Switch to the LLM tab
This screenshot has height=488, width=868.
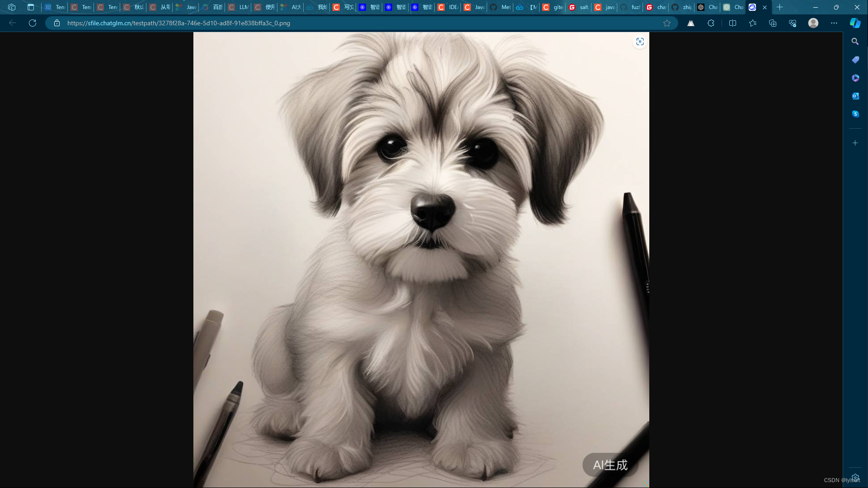[x=238, y=7]
